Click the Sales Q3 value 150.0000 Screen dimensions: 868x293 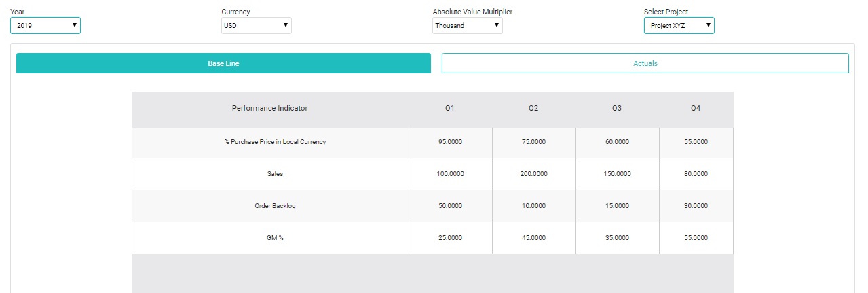pos(617,174)
